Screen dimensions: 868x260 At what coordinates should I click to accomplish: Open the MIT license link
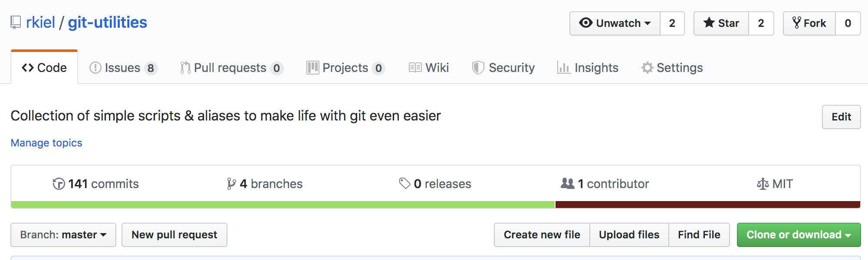click(x=775, y=184)
